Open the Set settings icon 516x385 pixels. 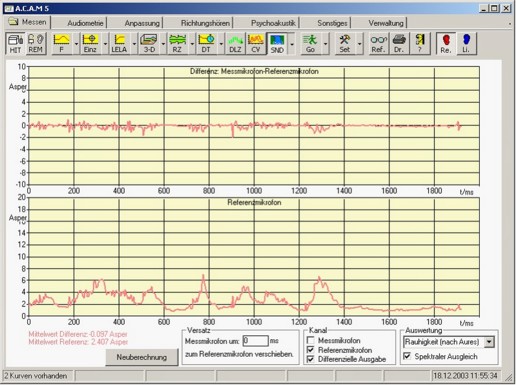coord(345,44)
